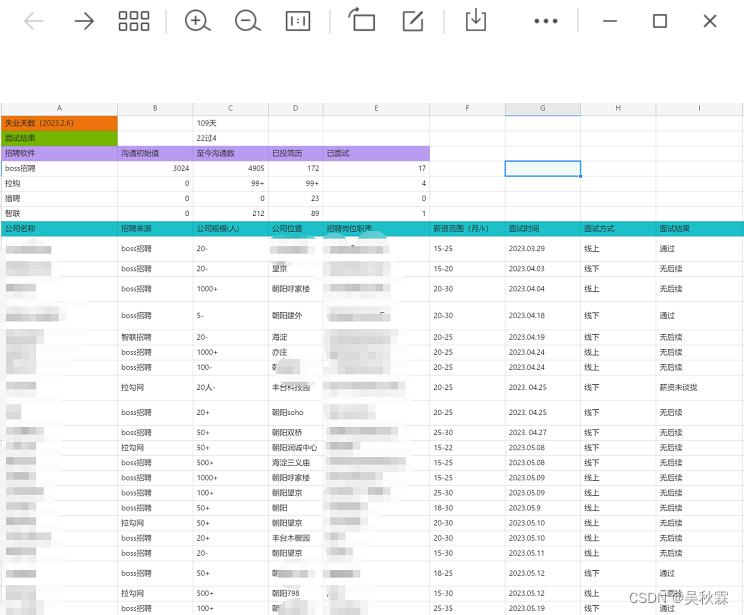Click the orange '失业天数（2023.2.6）' cell
This screenshot has height=615, width=744.
point(59,123)
